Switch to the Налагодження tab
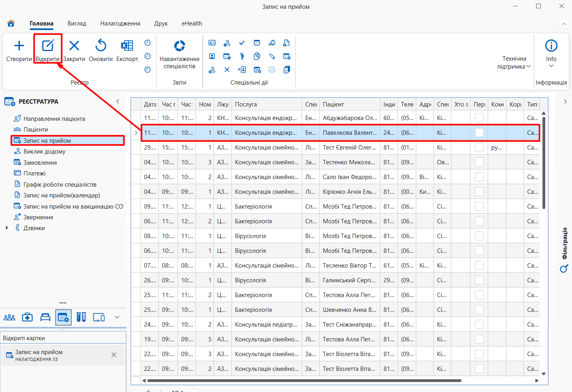Viewport: 572px width, 392px height. 120,24
